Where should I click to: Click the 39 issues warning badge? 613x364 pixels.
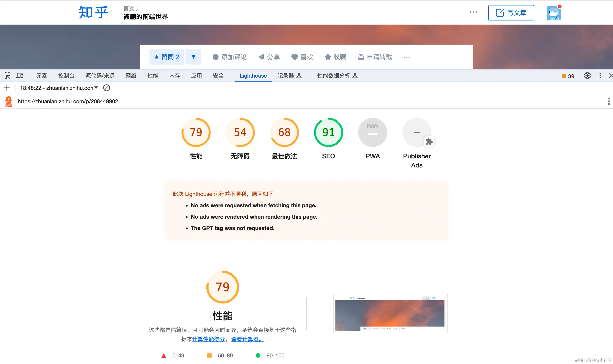(x=568, y=76)
